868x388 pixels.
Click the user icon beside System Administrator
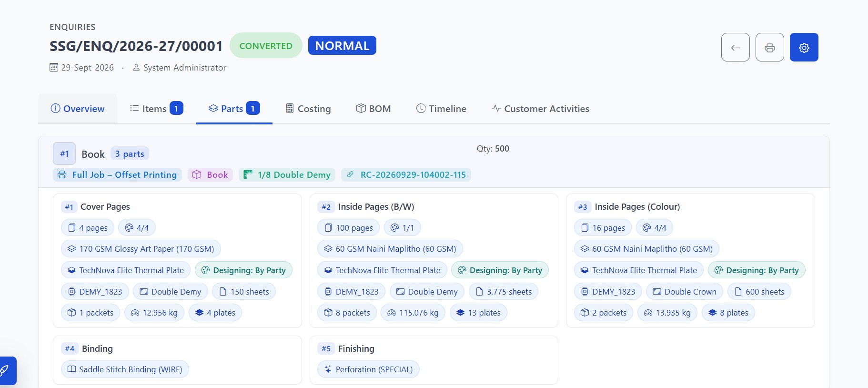(136, 68)
